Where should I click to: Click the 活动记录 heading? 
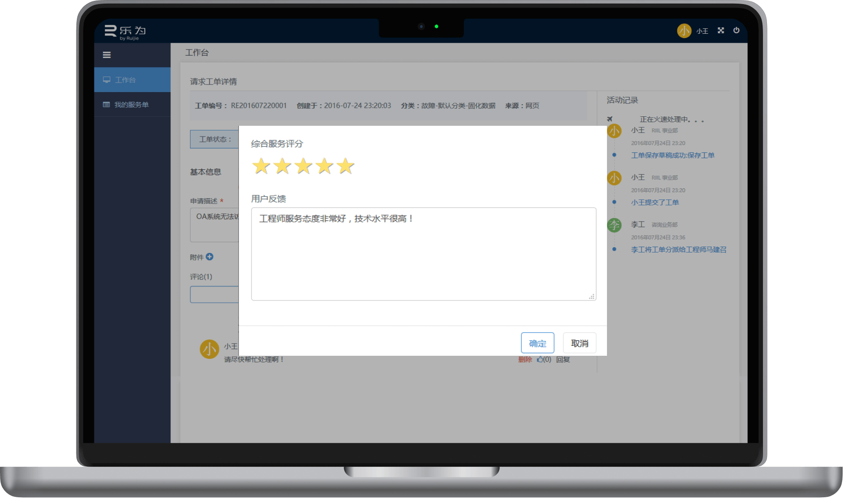pos(622,100)
